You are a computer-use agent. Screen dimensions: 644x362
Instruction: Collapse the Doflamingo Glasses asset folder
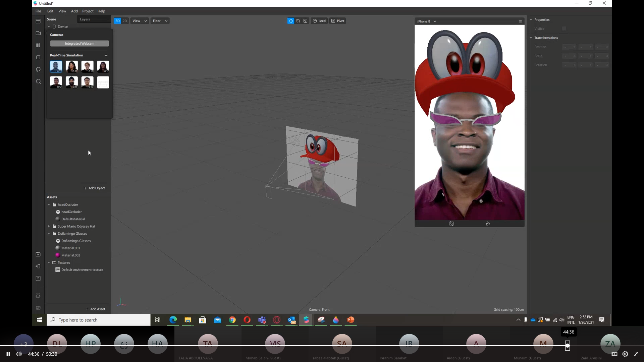49,234
